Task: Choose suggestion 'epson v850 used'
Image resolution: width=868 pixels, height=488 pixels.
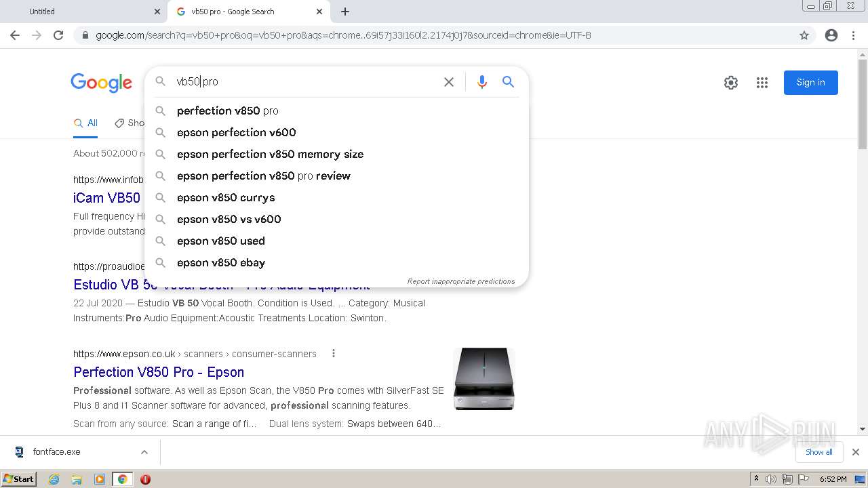Action: click(336, 241)
